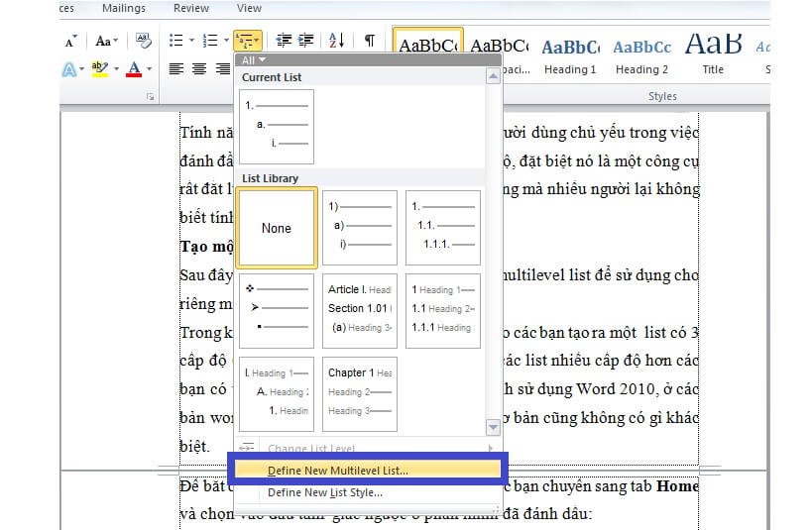Viewport: 812px width, 530px height.
Task: Apply the Heading 1 style
Action: coord(570,54)
